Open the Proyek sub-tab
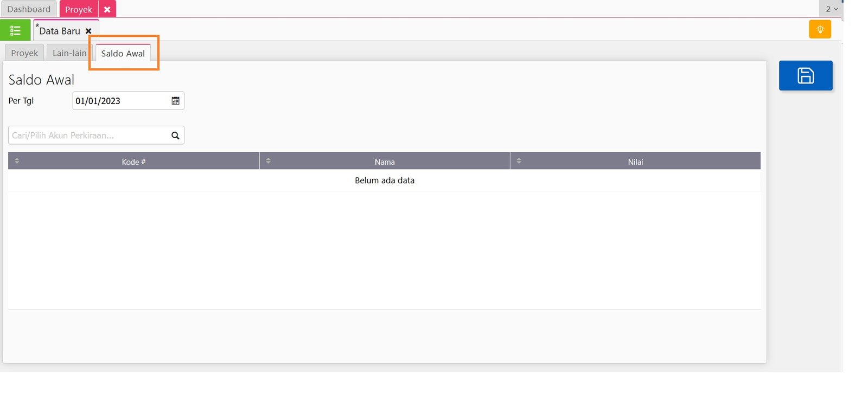This screenshot has height=401, width=868. 24,53
